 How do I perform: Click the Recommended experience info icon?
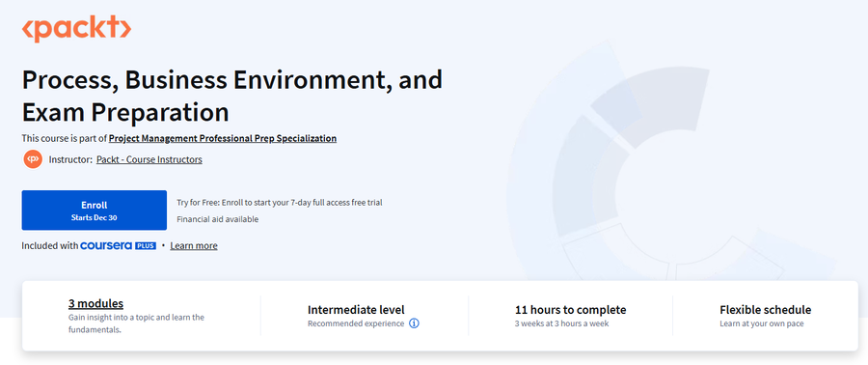pos(414,323)
